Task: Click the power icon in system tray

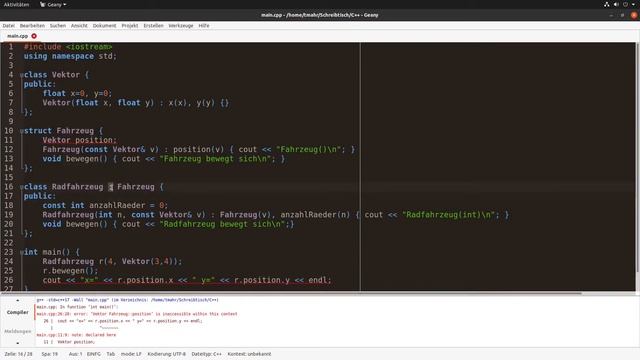Action: pos(625,4)
